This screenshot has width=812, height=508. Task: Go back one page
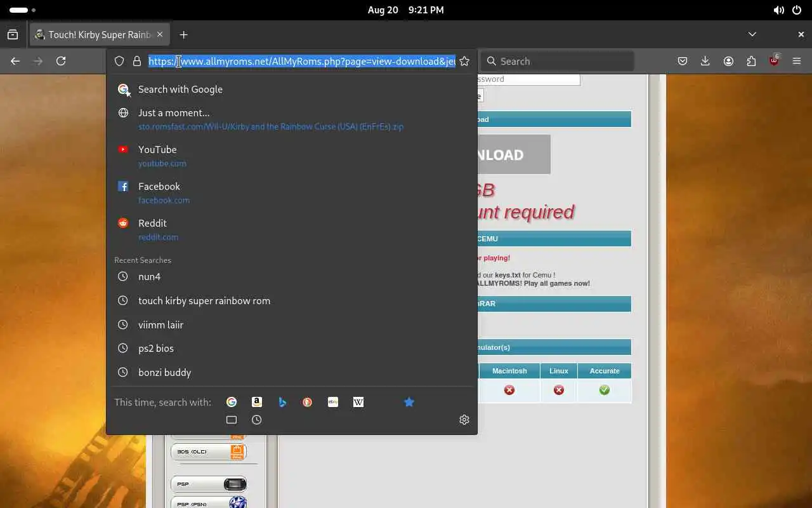[15, 61]
